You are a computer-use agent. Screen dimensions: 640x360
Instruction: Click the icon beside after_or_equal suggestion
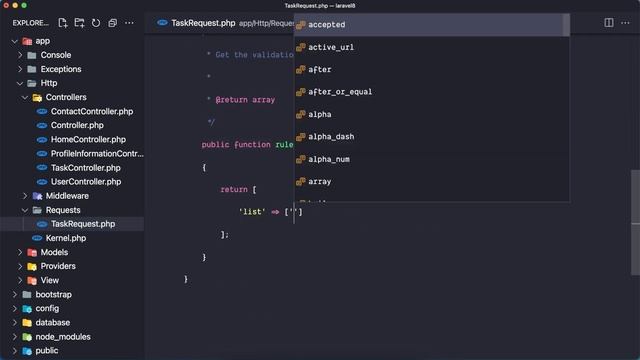[301, 92]
